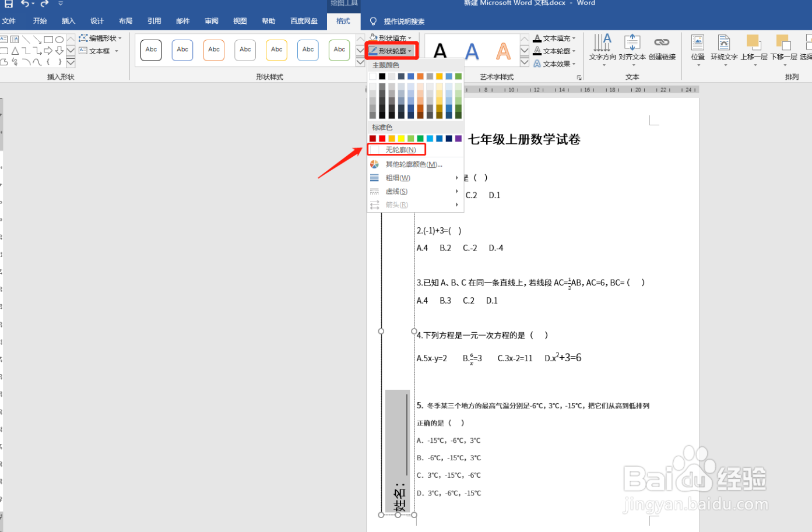
Task: Click the Redo arrow icon
Action: click(x=44, y=3)
